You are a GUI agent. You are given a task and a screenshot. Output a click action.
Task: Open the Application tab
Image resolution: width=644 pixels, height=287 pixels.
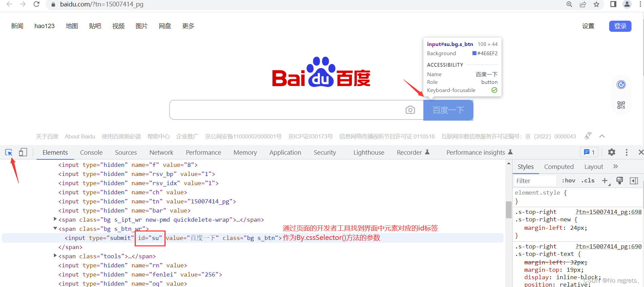[285, 153]
